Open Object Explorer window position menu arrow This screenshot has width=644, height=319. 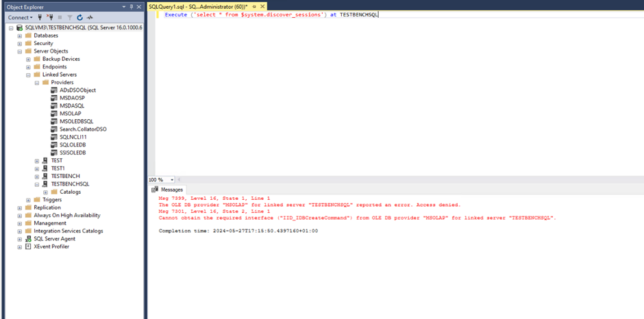(x=125, y=7)
